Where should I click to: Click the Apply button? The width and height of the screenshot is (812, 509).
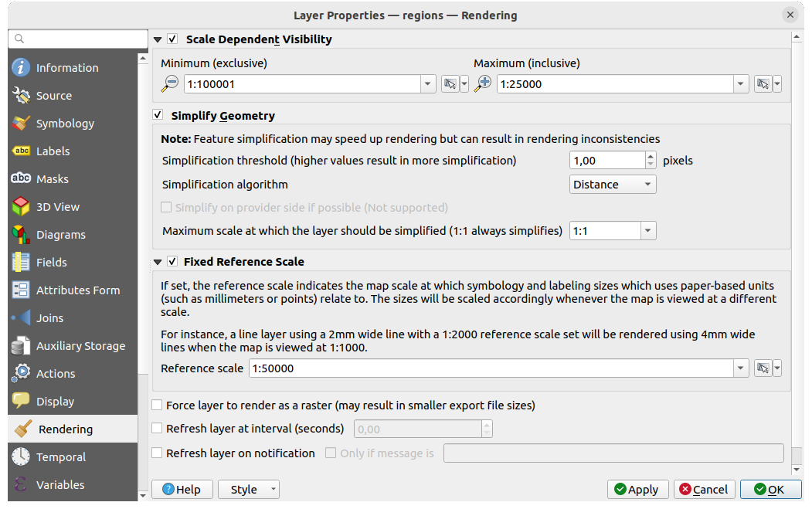[x=637, y=489]
